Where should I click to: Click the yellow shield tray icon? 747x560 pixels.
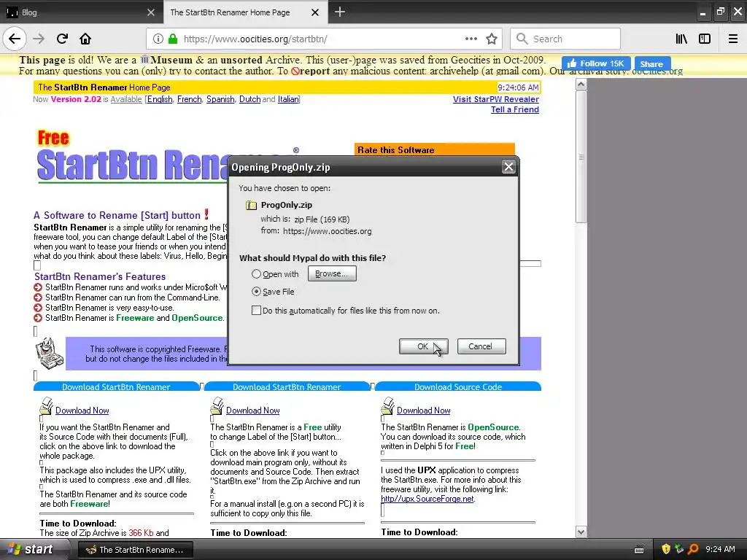pos(666,549)
